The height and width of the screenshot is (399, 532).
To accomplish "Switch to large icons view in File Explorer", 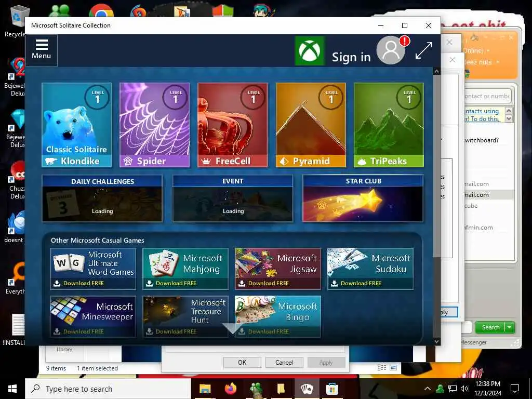I will 394,367.
